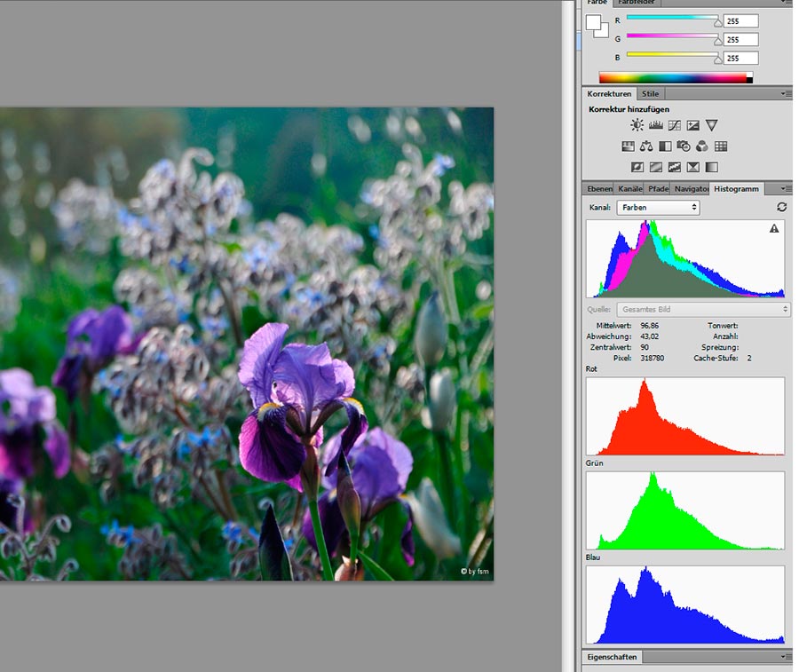
Task: Click the red channel R slider handle
Action: 718,24
